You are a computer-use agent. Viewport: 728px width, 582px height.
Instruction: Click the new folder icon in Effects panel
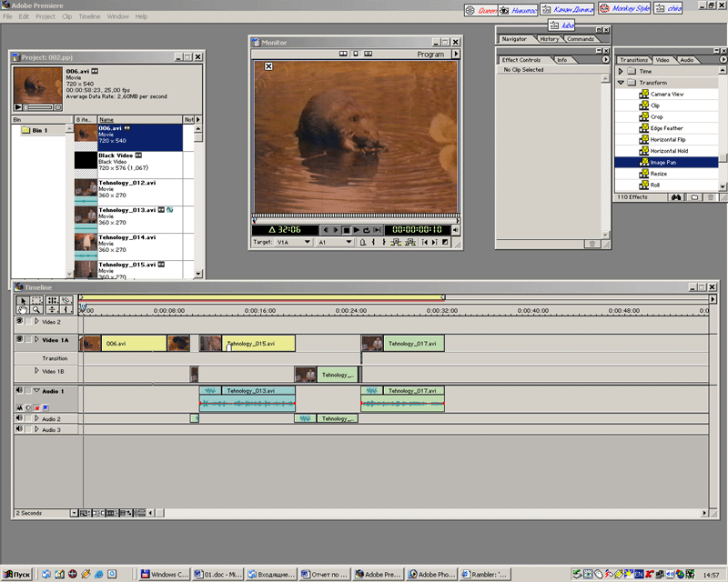tap(694, 196)
